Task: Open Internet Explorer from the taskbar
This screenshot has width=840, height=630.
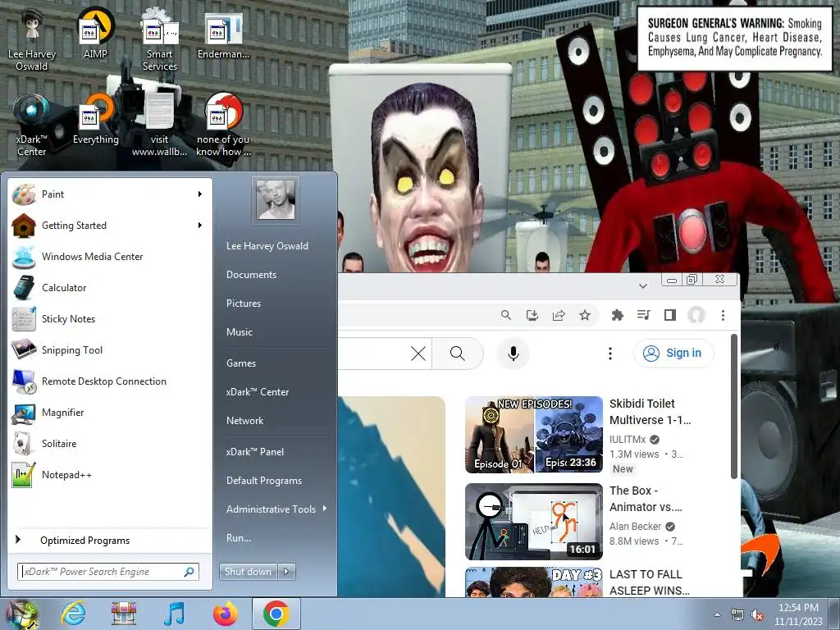Action: pyautogui.click(x=73, y=614)
